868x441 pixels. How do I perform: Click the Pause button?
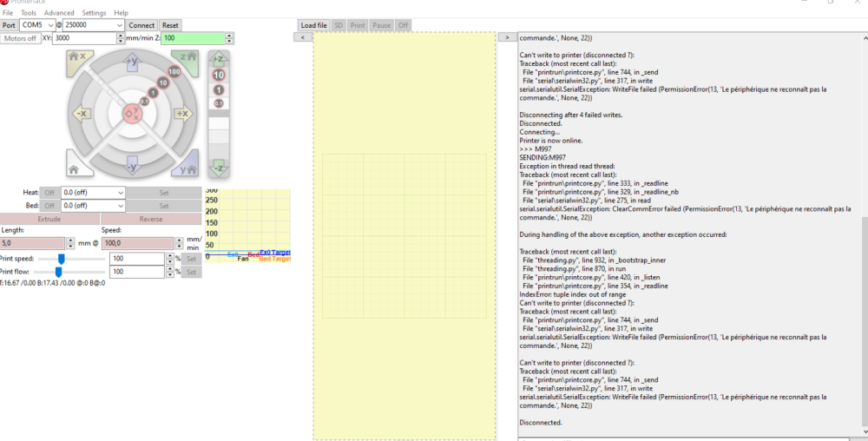(x=381, y=25)
